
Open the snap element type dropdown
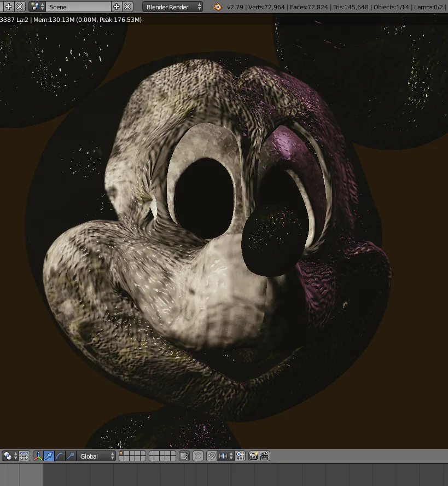coord(226,456)
